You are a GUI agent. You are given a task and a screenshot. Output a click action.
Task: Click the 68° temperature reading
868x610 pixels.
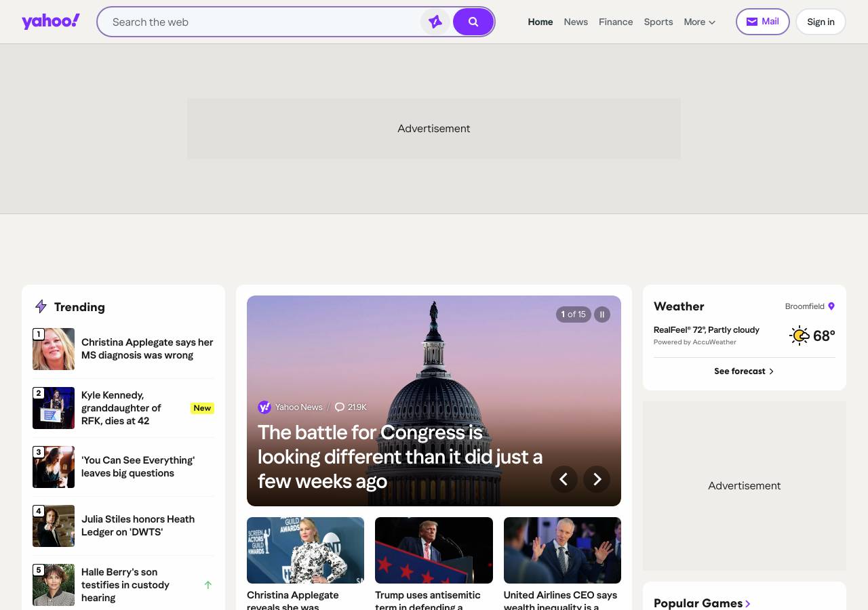(824, 335)
